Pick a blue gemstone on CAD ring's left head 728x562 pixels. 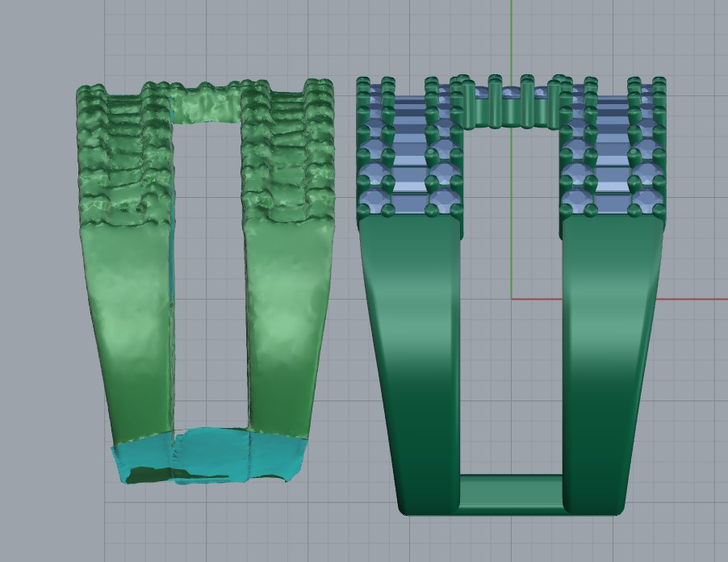(x=409, y=174)
